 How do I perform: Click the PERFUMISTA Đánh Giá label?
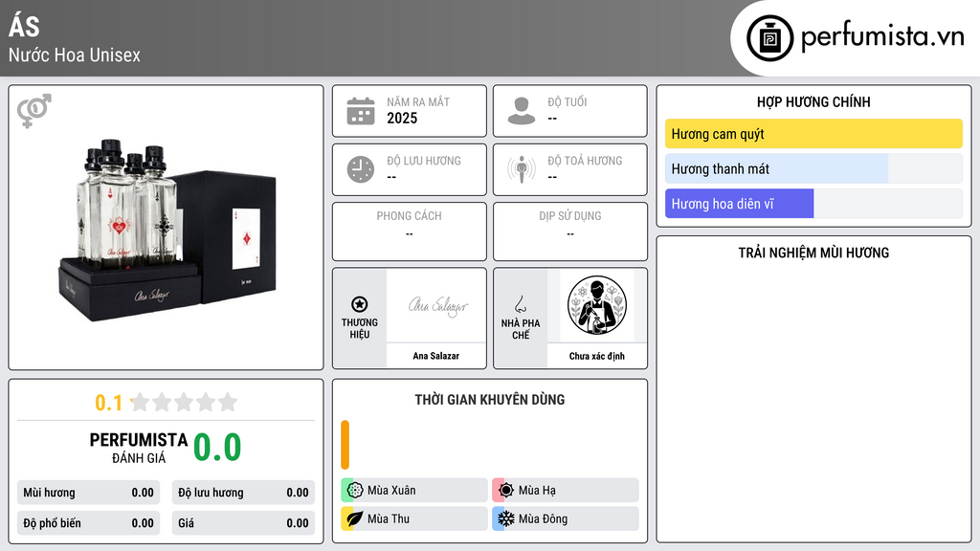point(139,449)
